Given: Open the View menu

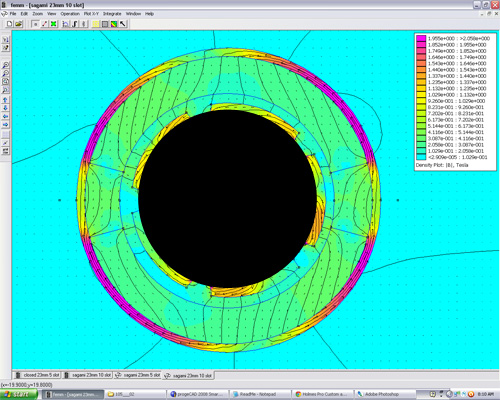Looking at the screenshot, I should coord(52,14).
